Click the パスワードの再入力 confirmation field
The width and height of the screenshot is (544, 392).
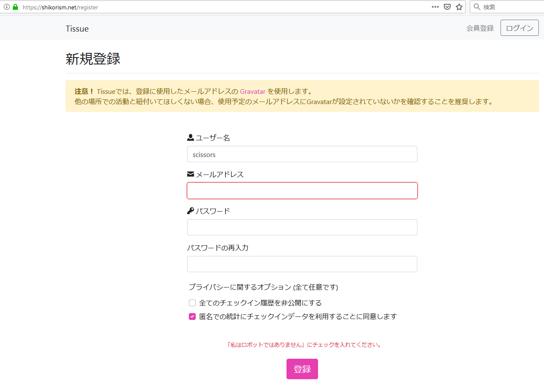point(302,264)
